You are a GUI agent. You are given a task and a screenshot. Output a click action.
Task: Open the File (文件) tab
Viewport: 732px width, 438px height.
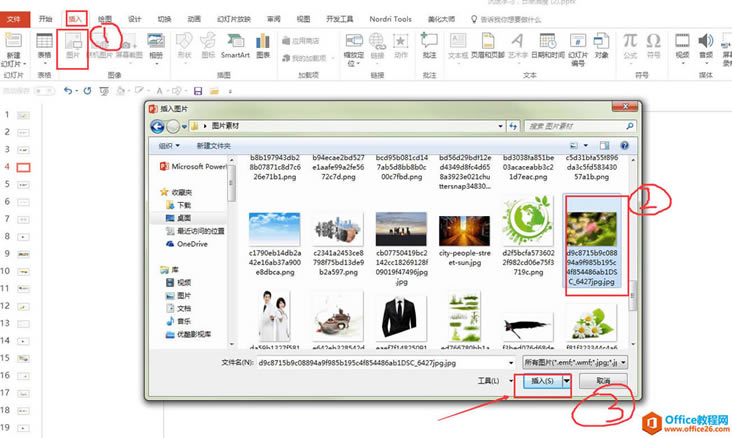point(14,19)
